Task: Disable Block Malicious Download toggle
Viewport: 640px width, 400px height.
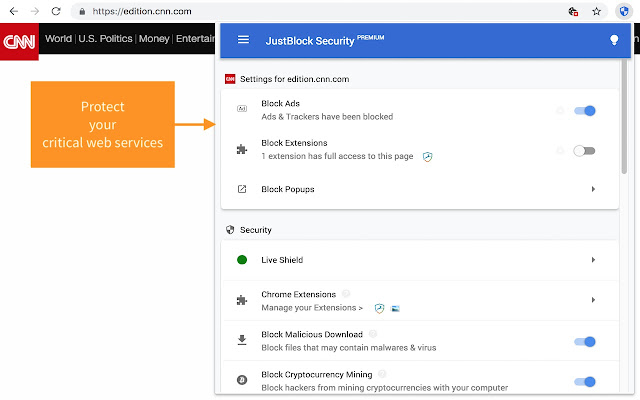Action: [x=585, y=341]
